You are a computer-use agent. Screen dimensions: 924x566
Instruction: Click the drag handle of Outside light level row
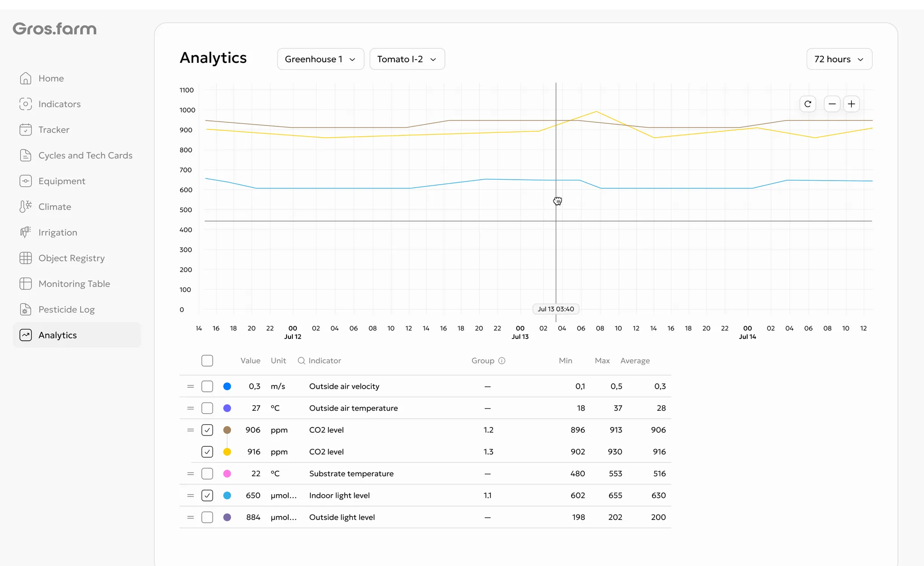(x=190, y=517)
